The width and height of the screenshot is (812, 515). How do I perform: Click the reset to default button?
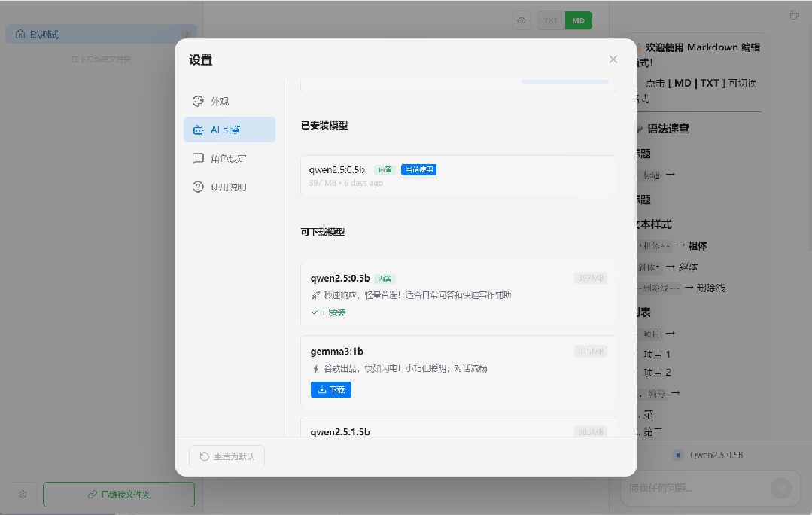[x=227, y=456]
